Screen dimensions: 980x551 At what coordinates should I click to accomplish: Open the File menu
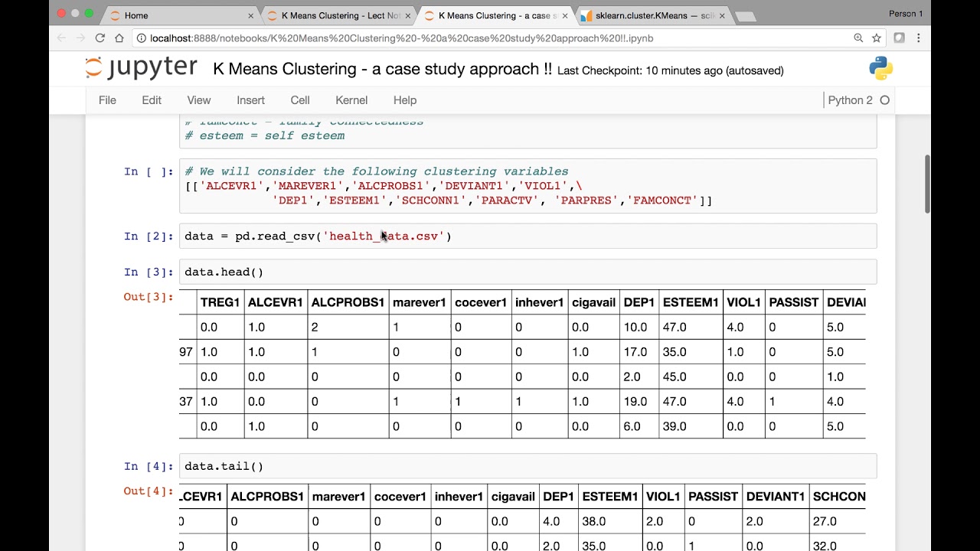[x=107, y=100]
